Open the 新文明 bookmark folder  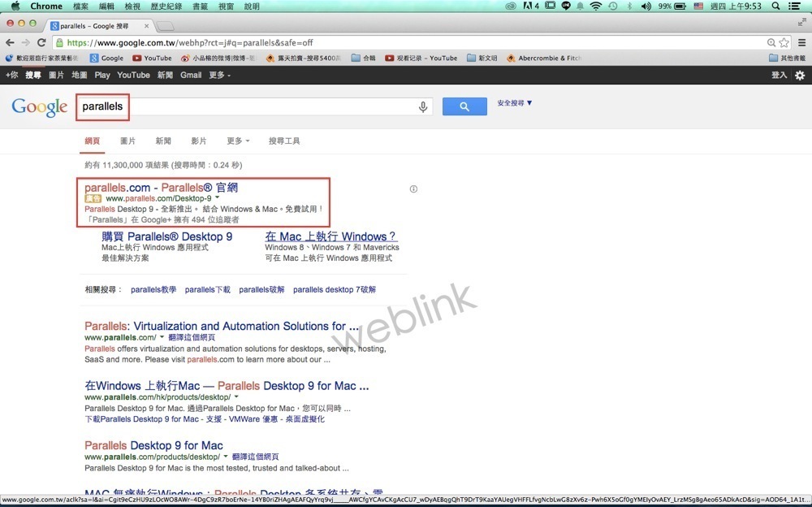coord(482,58)
